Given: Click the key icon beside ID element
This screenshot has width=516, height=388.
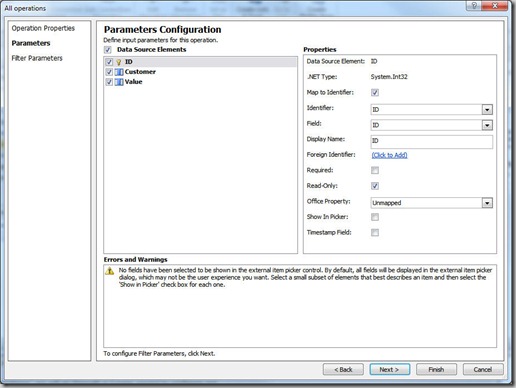Looking at the screenshot, I should [119, 62].
